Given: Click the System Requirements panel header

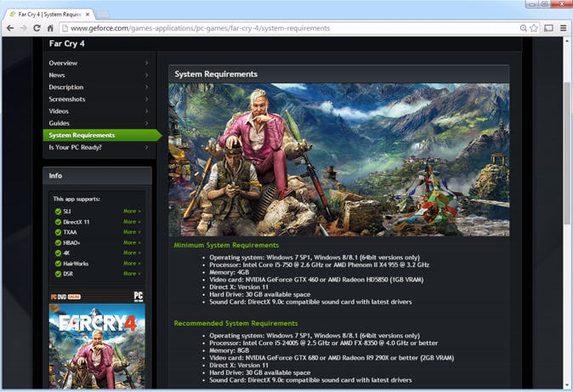Looking at the screenshot, I should [x=338, y=74].
